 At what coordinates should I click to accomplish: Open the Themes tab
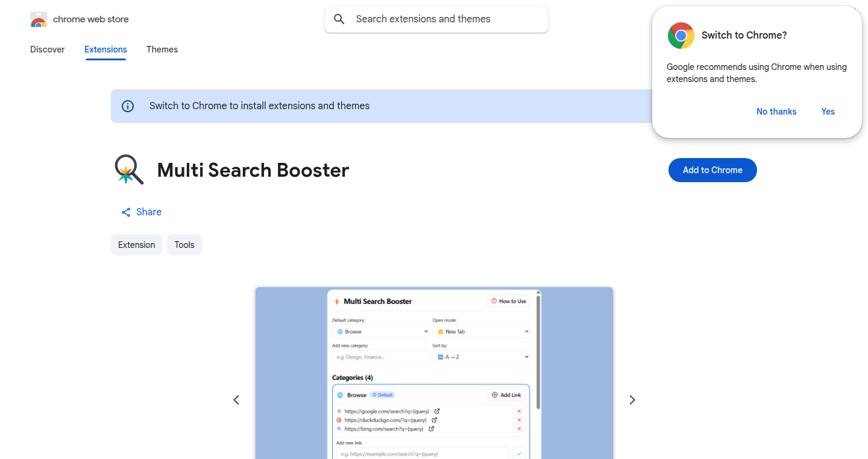162,49
